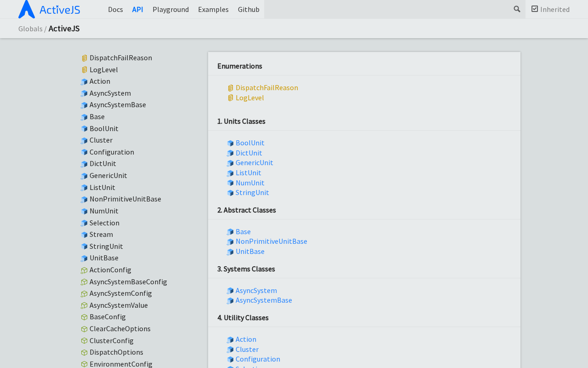Open the search magnifier icon
The width and height of the screenshot is (588, 368).
point(517,9)
